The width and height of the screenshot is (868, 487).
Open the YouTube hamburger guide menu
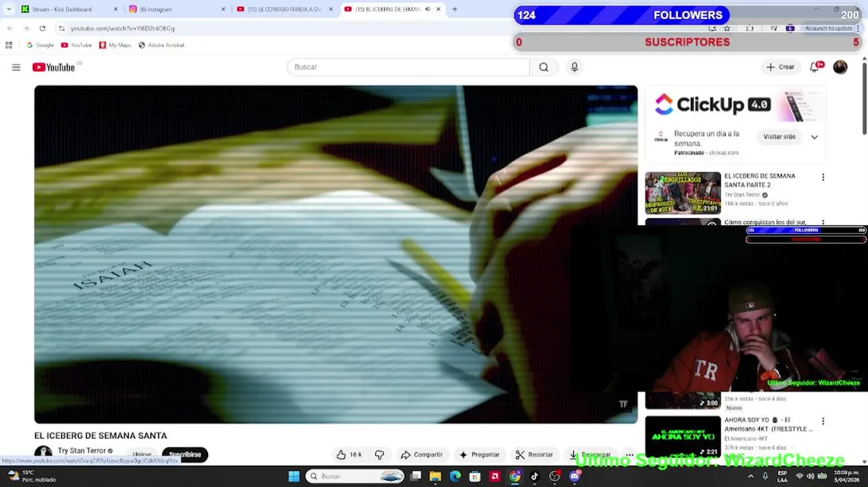pyautogui.click(x=16, y=67)
